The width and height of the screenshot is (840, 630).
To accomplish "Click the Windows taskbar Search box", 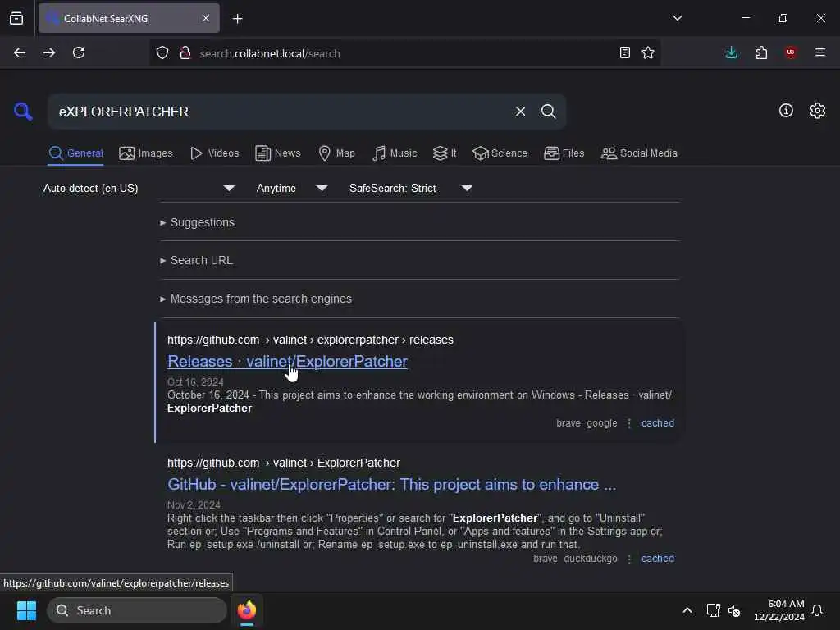I will [137, 610].
